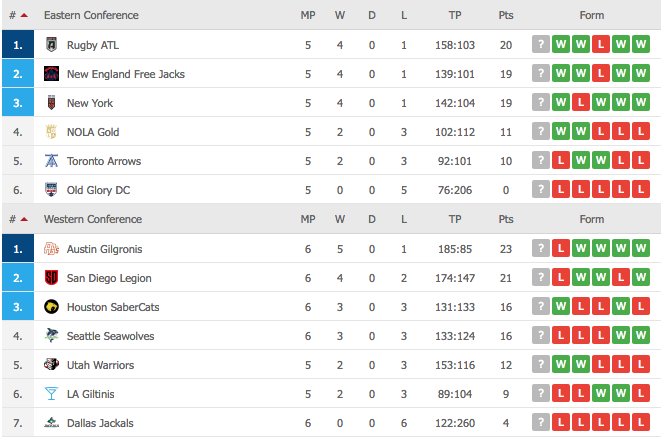This screenshot has width=661, height=439.
Task: Sort Eastern Conference by rank arrow
Action: (24, 16)
